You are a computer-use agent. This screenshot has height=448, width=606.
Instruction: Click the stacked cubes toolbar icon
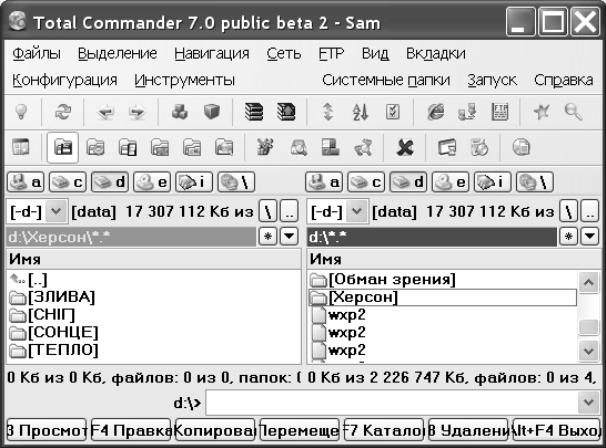[180, 112]
